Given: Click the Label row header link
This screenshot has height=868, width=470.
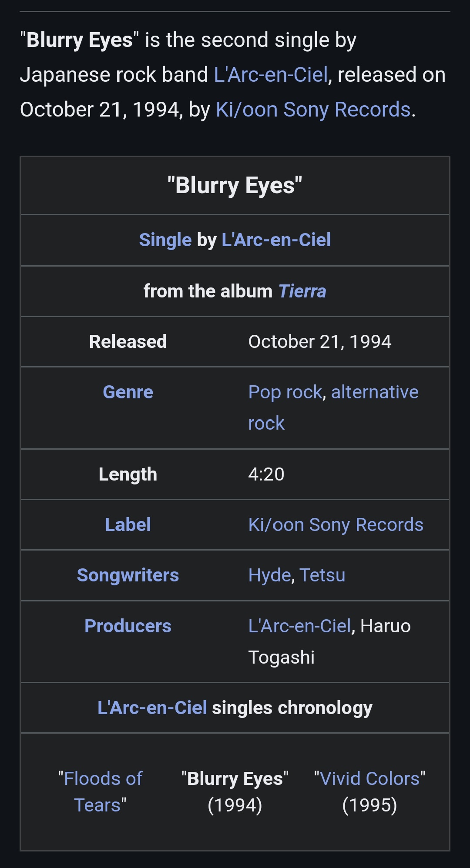Looking at the screenshot, I should [x=128, y=525].
